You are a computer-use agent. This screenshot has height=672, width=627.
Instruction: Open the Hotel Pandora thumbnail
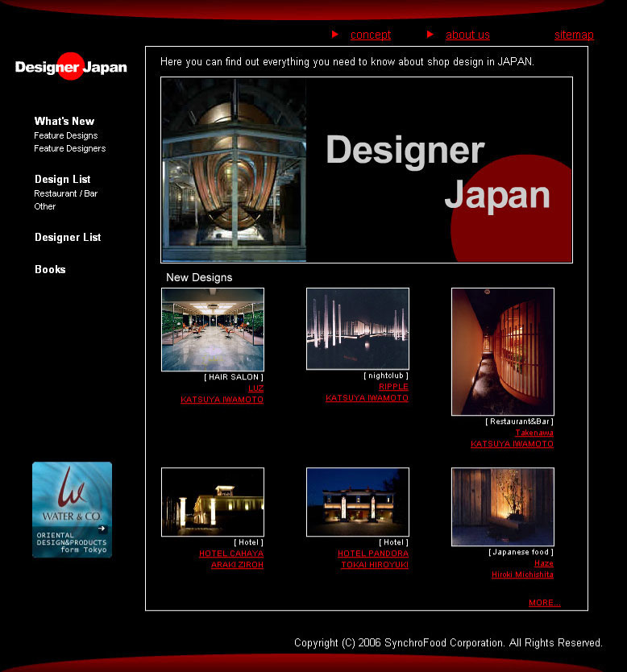pos(358,502)
